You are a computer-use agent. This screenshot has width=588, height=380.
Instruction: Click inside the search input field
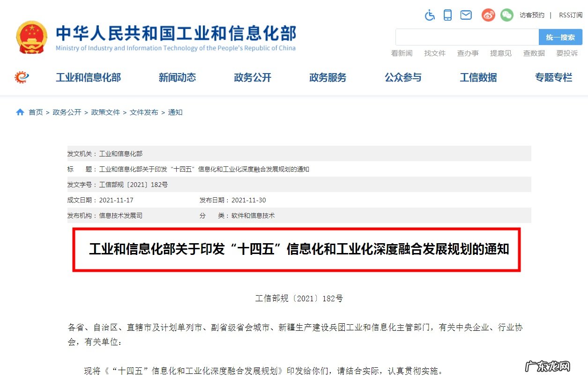466,37
